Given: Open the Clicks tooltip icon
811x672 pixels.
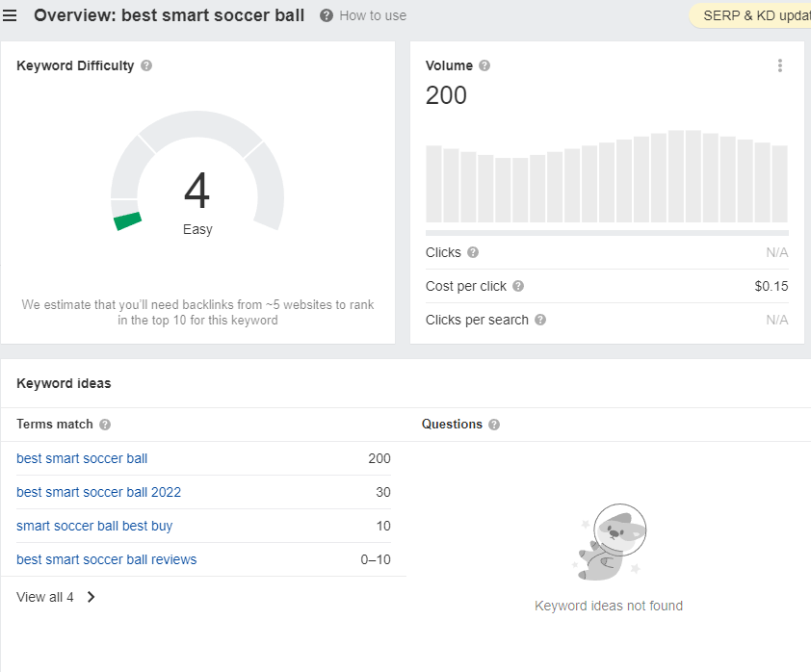Looking at the screenshot, I should (x=472, y=252).
